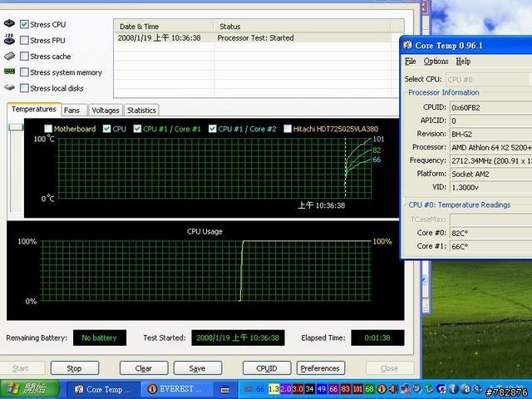The height and width of the screenshot is (399, 532).
Task: Click the network computers tray icon
Action: [x=406, y=389]
